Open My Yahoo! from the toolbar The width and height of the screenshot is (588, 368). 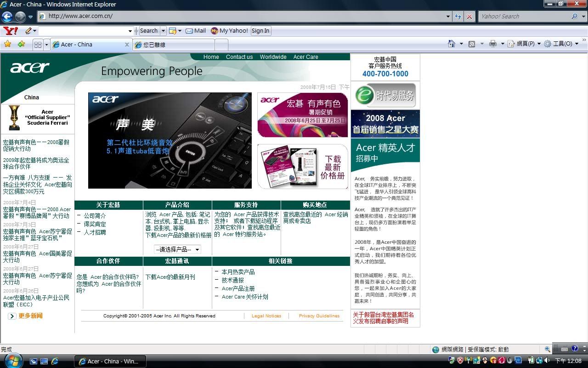pyautogui.click(x=229, y=31)
